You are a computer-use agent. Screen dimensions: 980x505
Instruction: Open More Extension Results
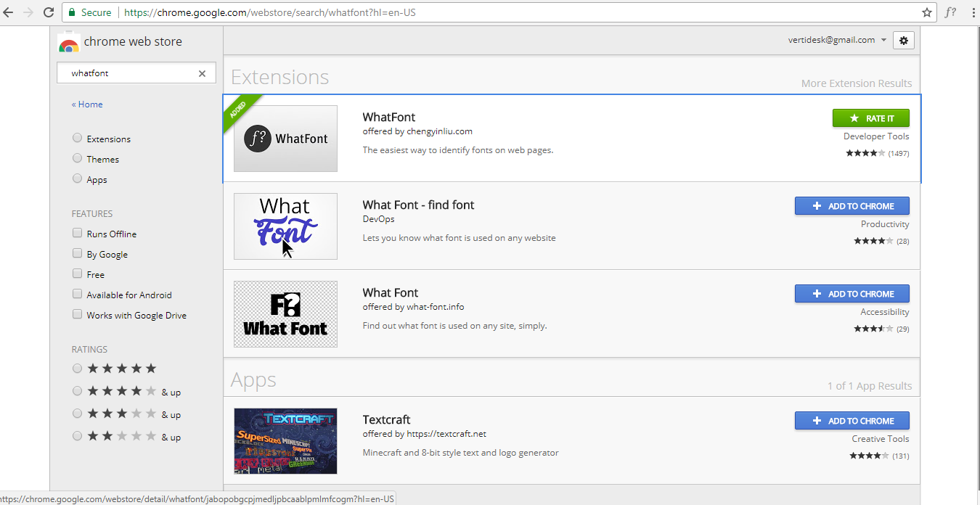(857, 83)
